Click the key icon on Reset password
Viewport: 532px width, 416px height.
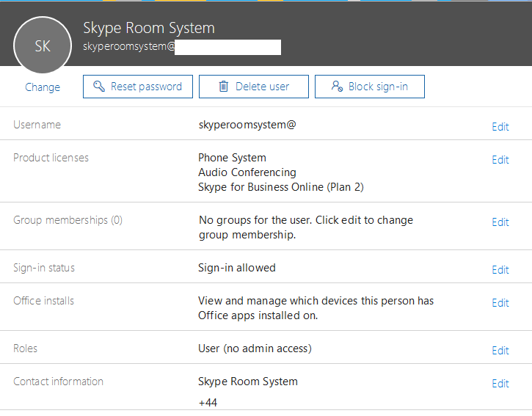99,86
